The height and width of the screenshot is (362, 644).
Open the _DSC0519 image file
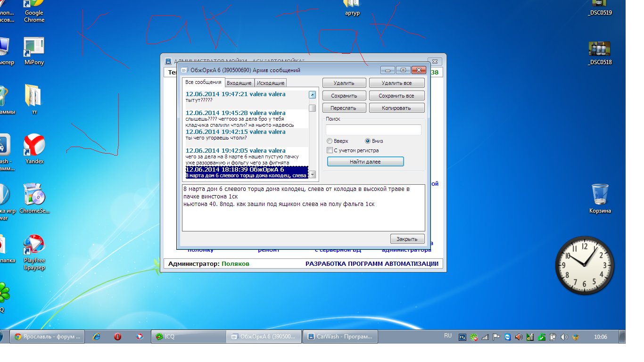(600, 8)
